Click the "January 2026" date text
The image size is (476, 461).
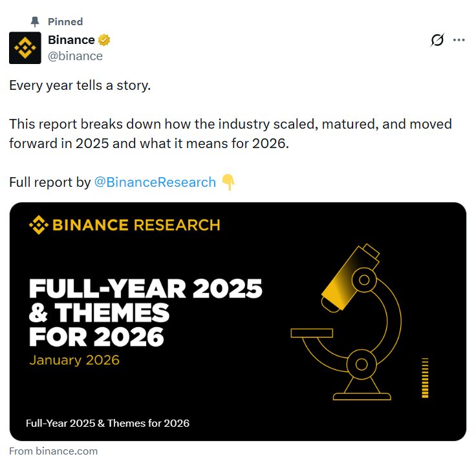[x=74, y=360]
